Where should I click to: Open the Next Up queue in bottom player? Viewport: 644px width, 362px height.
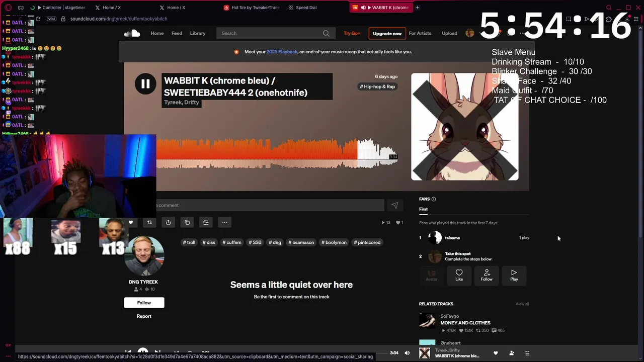click(x=527, y=353)
